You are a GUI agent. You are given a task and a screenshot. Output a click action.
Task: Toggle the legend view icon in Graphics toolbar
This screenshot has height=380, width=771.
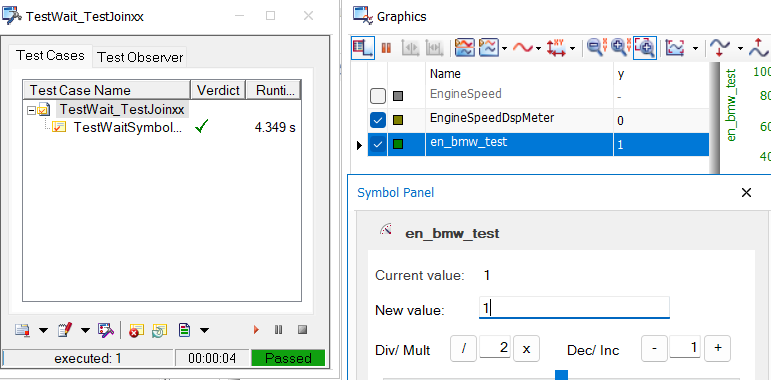pos(363,48)
